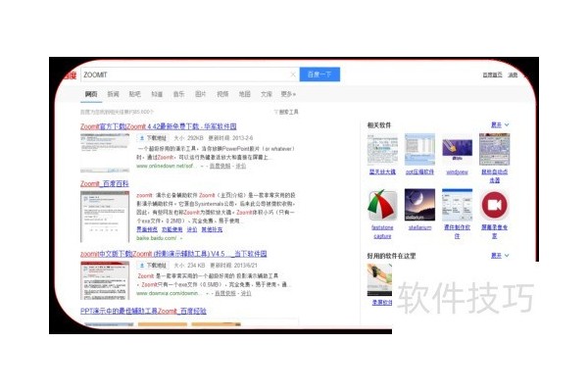Open the 文库 tab

[x=267, y=94]
